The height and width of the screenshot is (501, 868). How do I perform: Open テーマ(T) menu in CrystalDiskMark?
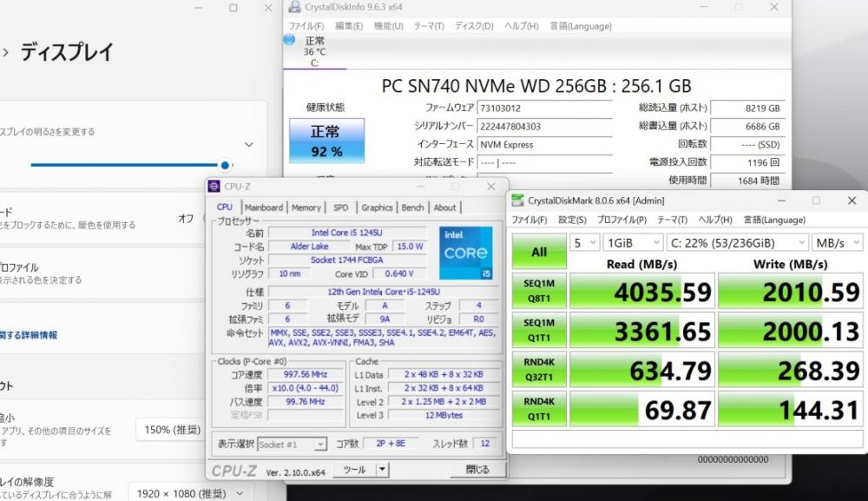(x=672, y=220)
